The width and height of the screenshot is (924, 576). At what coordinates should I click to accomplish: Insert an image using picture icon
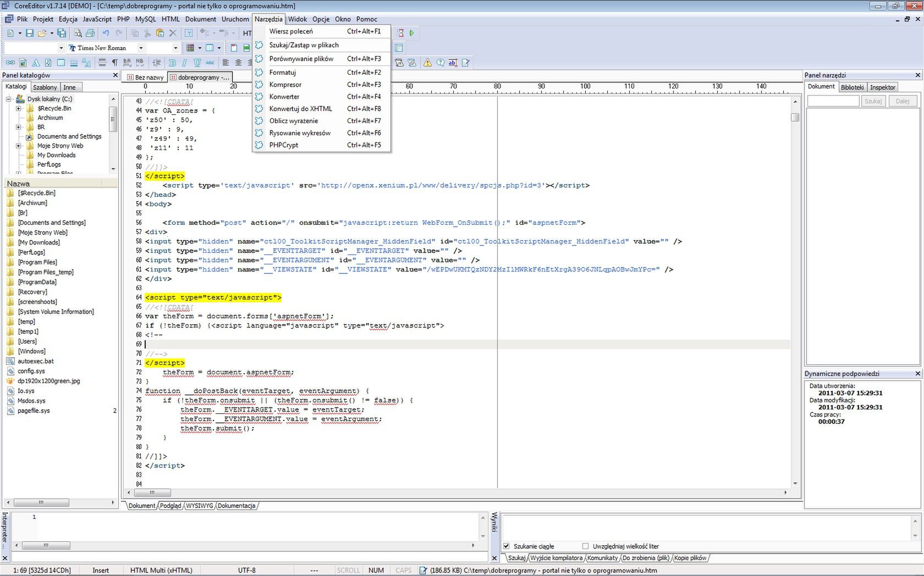point(23,63)
